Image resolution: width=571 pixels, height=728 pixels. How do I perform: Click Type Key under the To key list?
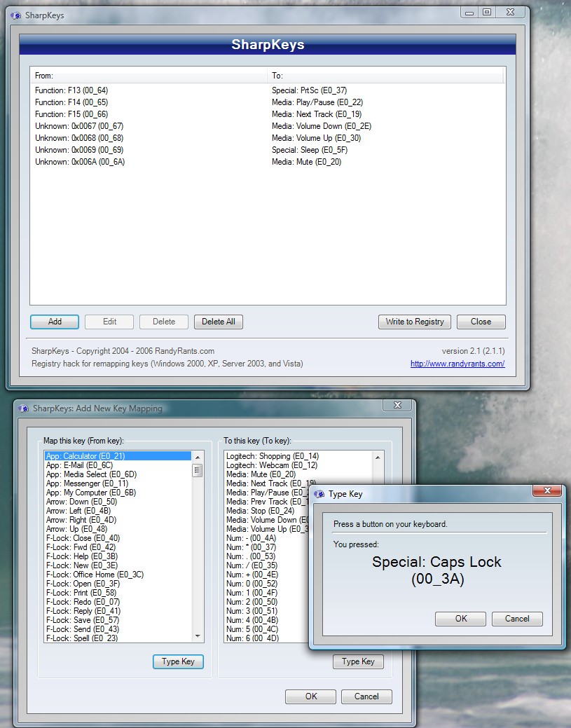coord(358,661)
